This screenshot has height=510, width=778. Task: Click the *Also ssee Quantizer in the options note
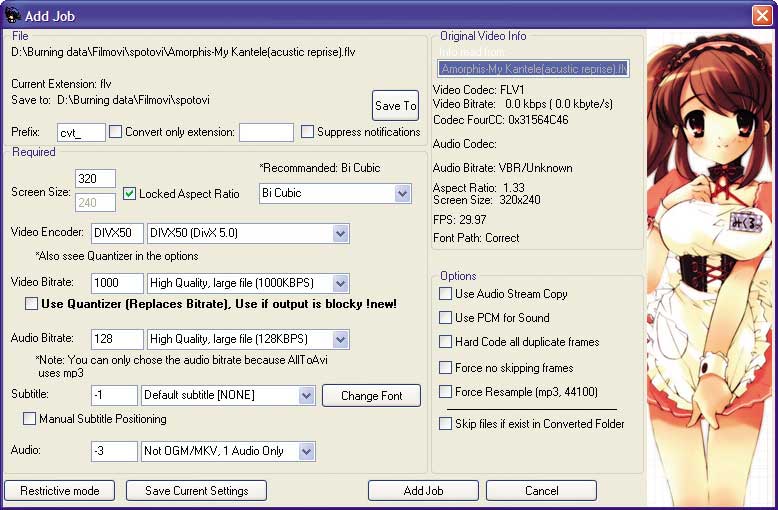click(x=117, y=256)
